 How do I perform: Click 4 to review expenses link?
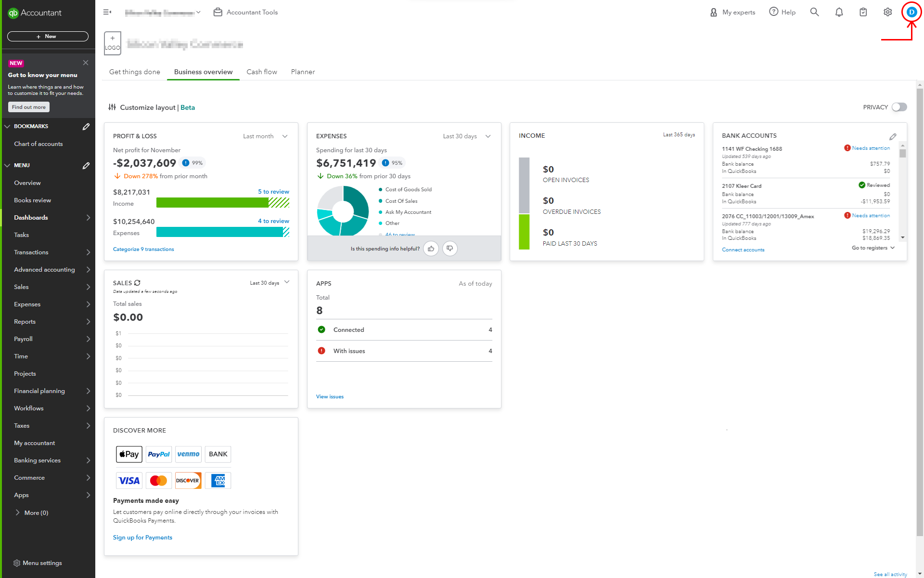point(273,221)
